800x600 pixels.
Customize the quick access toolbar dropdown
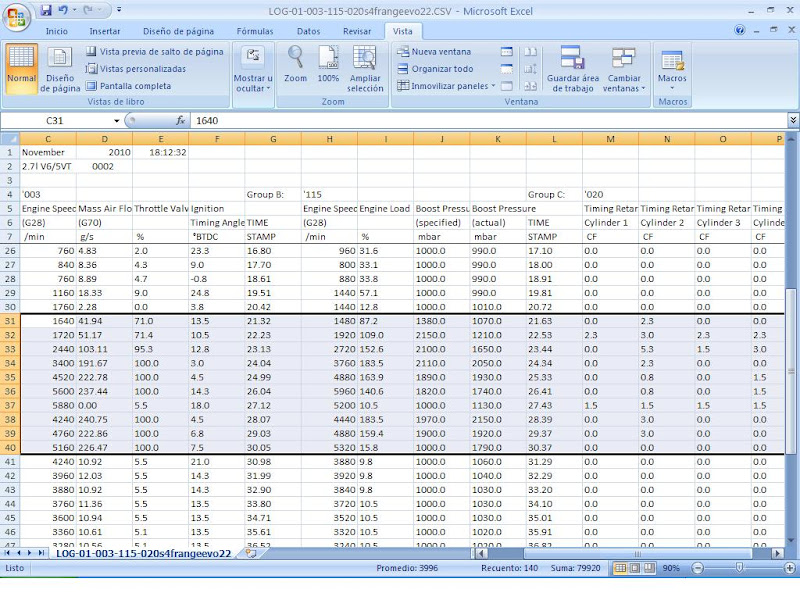pyautogui.click(x=119, y=10)
